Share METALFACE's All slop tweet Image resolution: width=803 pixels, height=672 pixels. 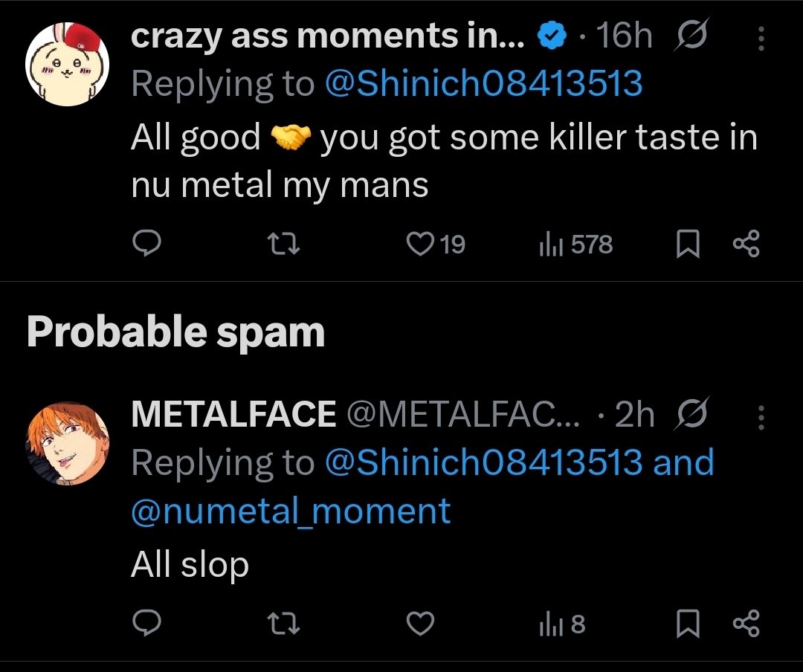746,624
